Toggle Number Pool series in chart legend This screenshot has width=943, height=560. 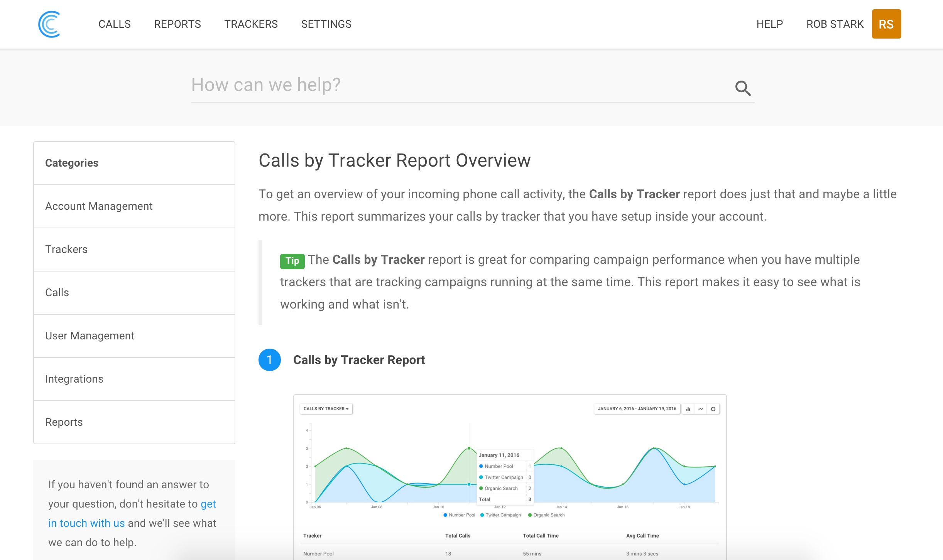coord(459,515)
